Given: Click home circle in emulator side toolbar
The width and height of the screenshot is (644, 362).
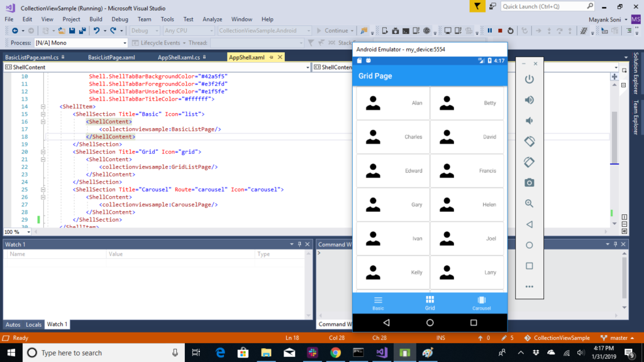Looking at the screenshot, I should coord(530,245).
